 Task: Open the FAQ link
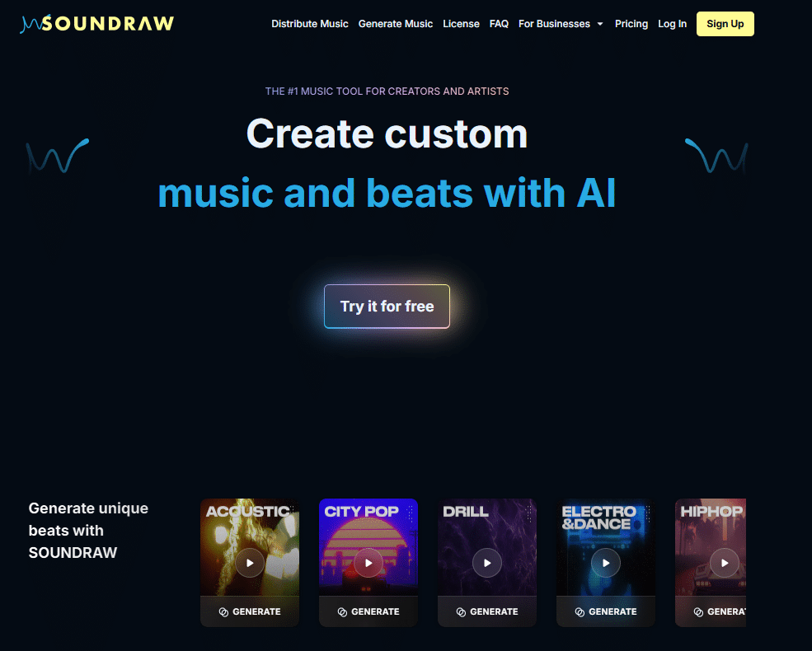[499, 24]
